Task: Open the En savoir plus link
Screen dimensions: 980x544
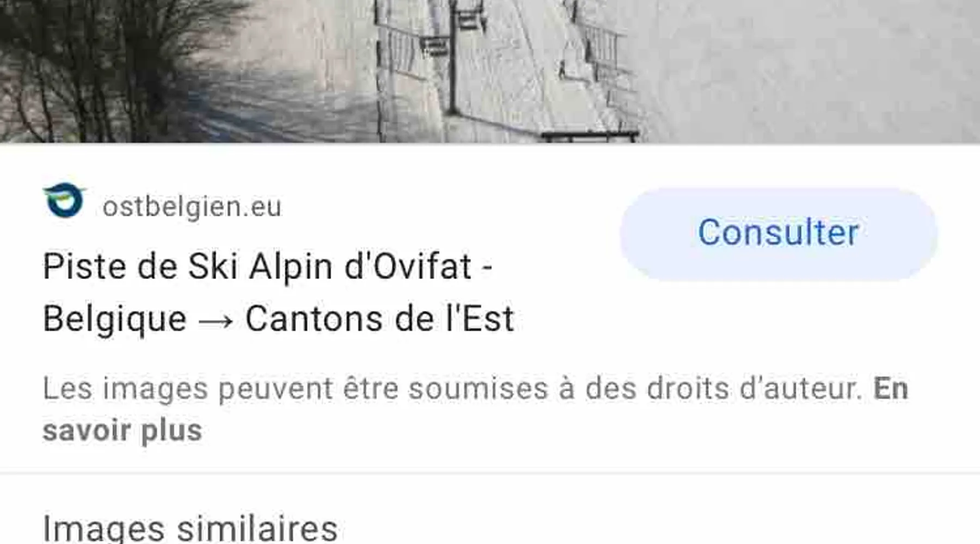Action: [475, 409]
